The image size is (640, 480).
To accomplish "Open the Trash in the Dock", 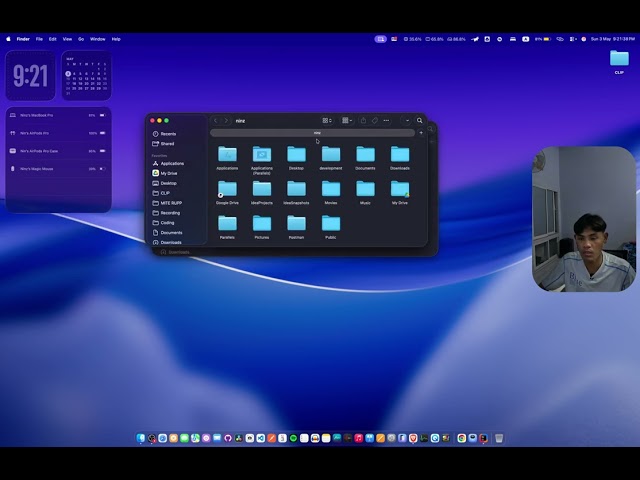I will tap(499, 438).
